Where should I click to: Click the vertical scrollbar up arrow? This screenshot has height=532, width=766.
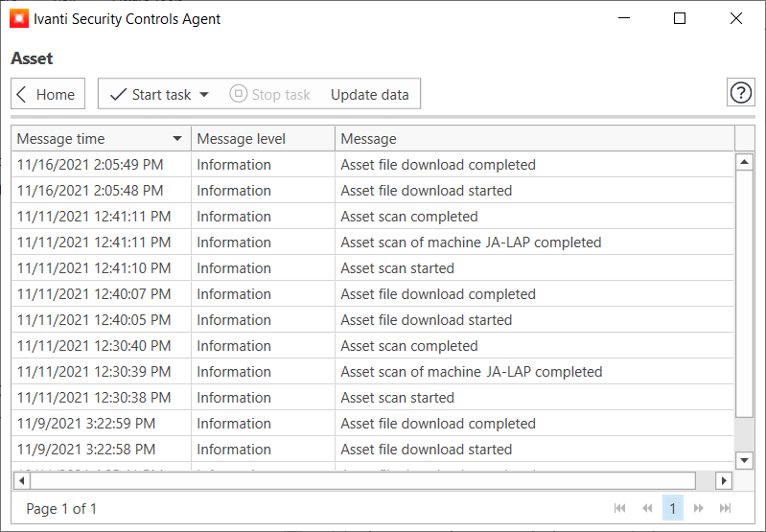pyautogui.click(x=744, y=162)
